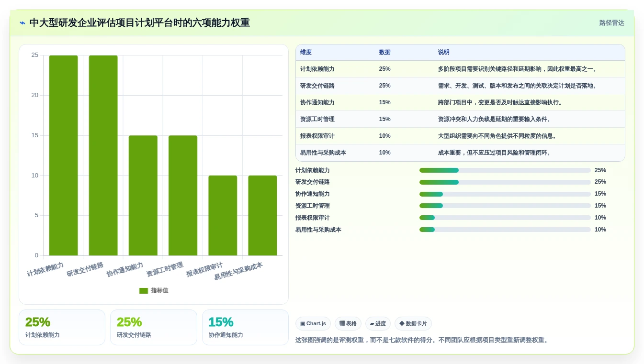Click the 报表权限审计 progress bar
644x364 pixels.
[505, 218]
